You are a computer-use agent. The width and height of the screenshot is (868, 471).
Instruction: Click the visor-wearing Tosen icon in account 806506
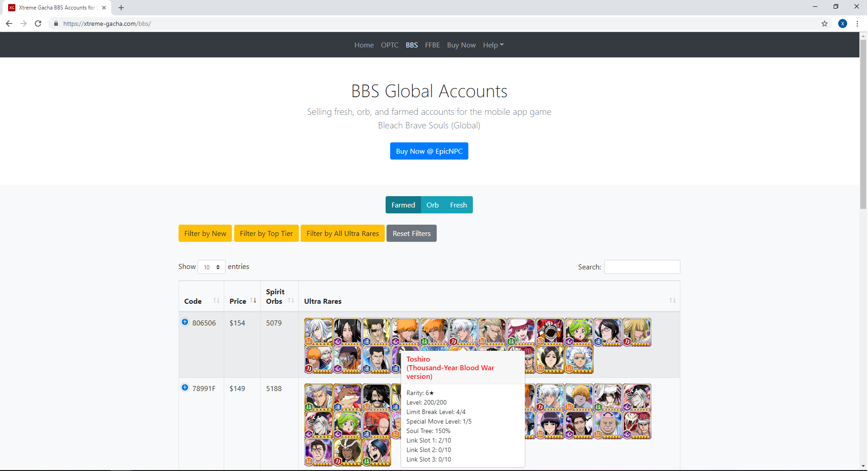click(x=348, y=359)
